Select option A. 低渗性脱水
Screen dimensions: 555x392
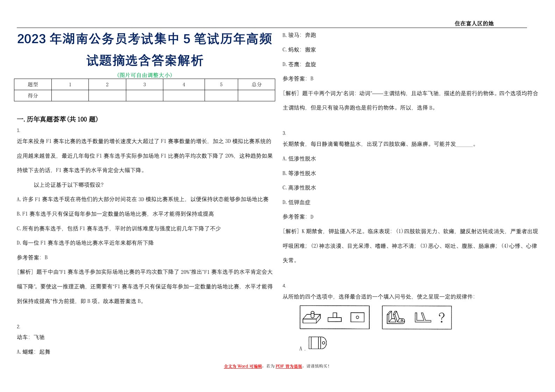click(299, 159)
